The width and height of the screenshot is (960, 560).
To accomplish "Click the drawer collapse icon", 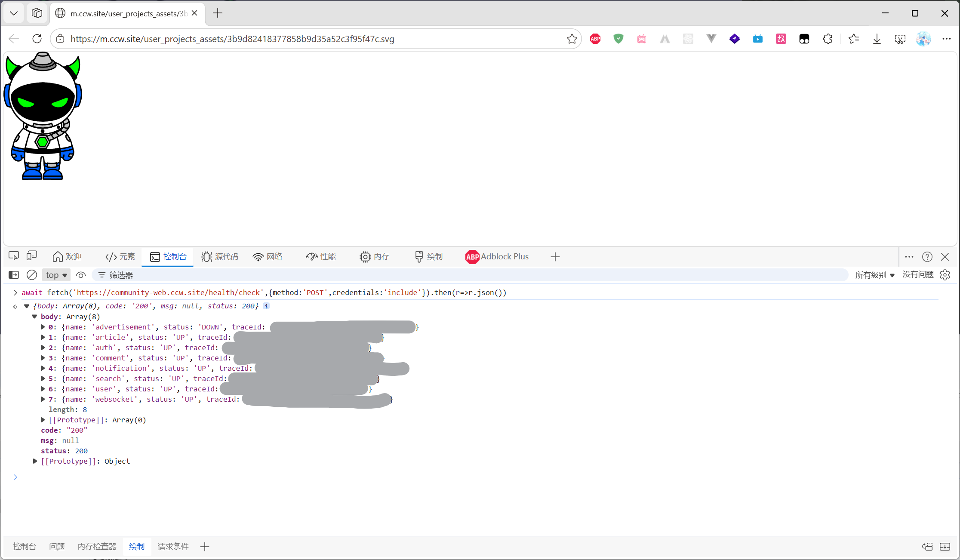I will tap(945, 546).
